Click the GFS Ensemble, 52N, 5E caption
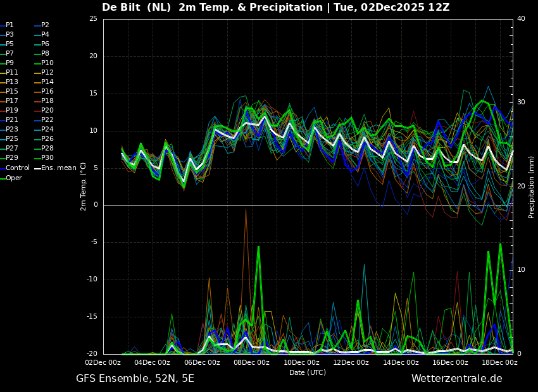The height and width of the screenshot is (392, 538). (135, 379)
